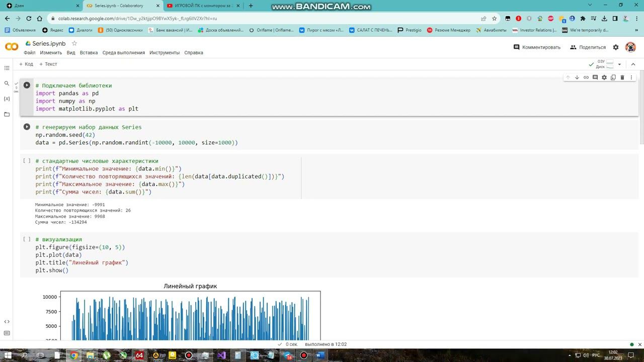Open the Среда выполнения menu
Image resolution: width=644 pixels, height=362 pixels.
(124, 53)
